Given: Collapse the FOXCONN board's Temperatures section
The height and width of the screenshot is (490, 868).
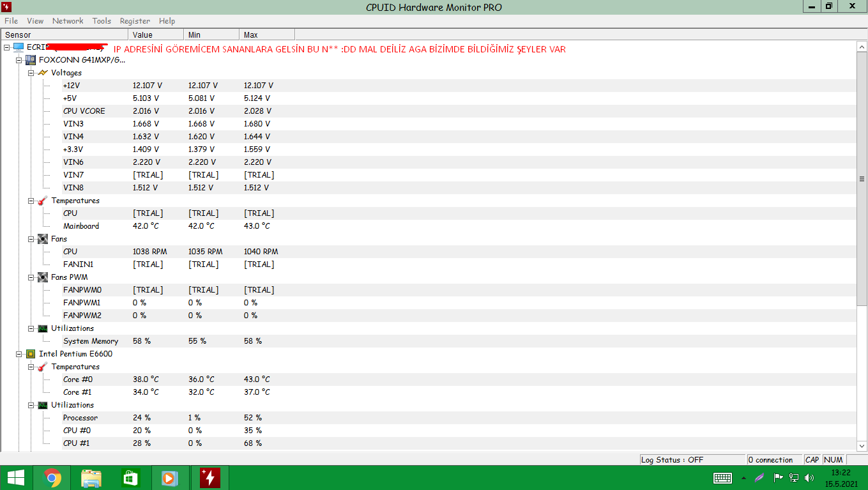Looking at the screenshot, I should pos(31,201).
